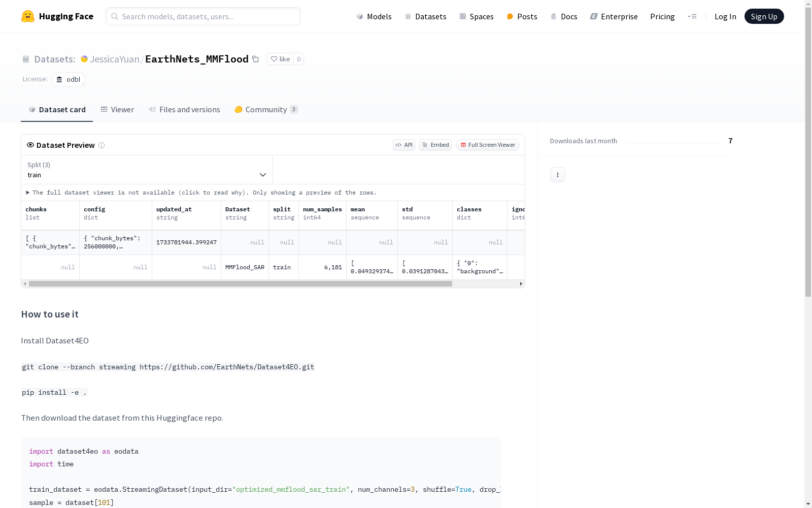Open the three-dot options menu in sidebar
812x508 pixels.
(x=557, y=175)
